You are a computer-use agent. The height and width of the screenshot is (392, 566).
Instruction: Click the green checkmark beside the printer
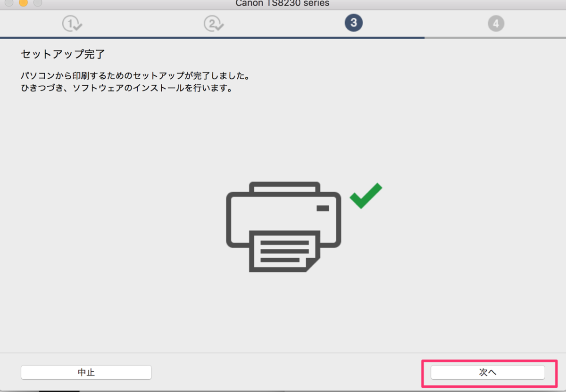366,195
